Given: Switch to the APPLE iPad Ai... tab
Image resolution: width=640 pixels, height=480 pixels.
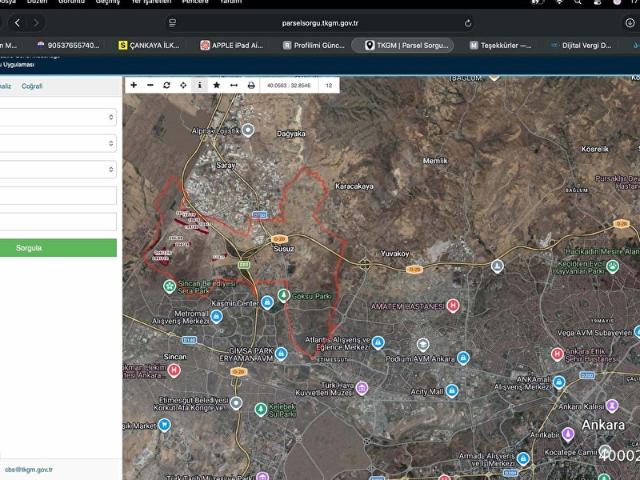Looking at the screenshot, I should click(x=232, y=45).
